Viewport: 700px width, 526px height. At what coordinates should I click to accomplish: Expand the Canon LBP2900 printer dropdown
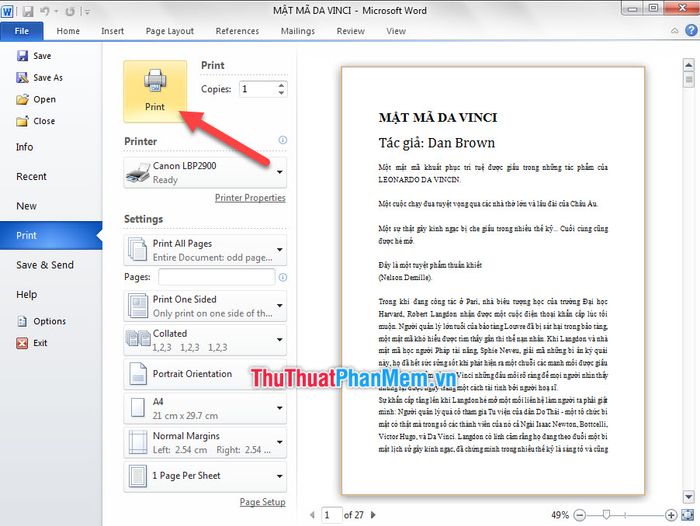coord(205,172)
